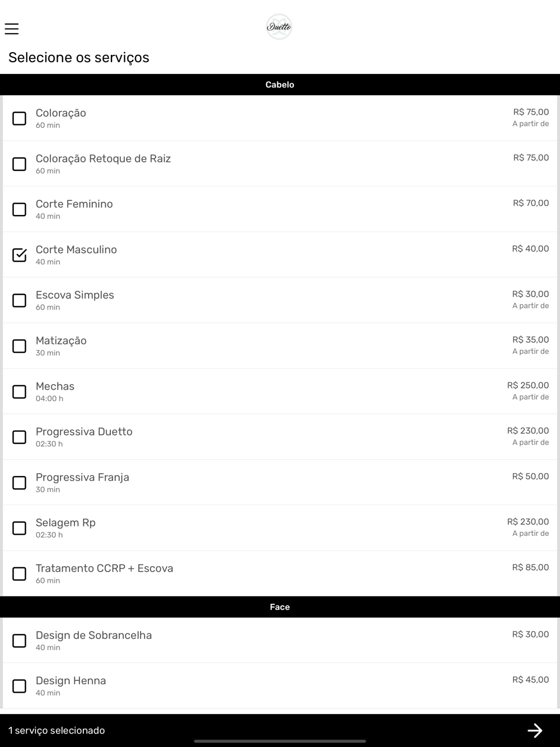Image resolution: width=560 pixels, height=747 pixels.
Task: Tick Coloração Retoque de Raiz checkbox
Action: pos(20,164)
